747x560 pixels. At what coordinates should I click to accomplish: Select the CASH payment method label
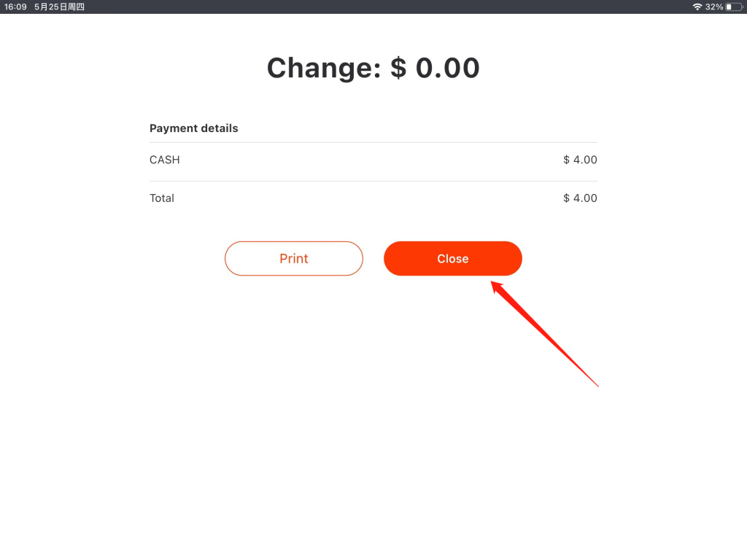(164, 160)
